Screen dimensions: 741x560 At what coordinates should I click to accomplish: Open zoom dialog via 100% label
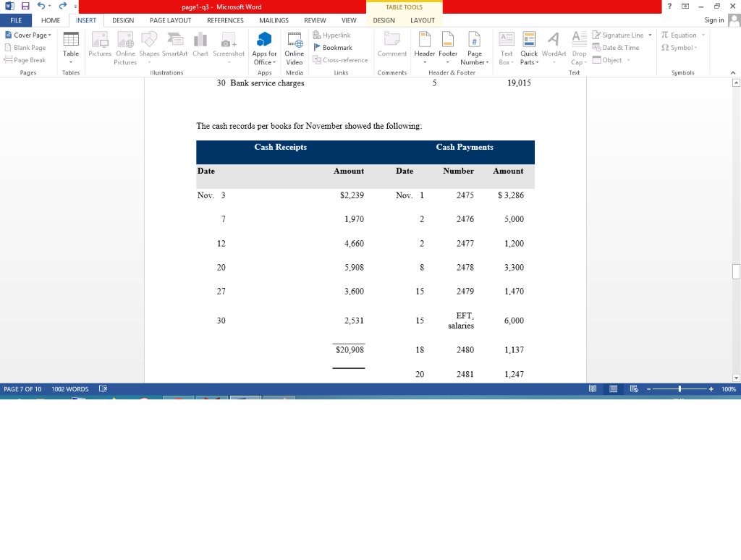tap(729, 389)
